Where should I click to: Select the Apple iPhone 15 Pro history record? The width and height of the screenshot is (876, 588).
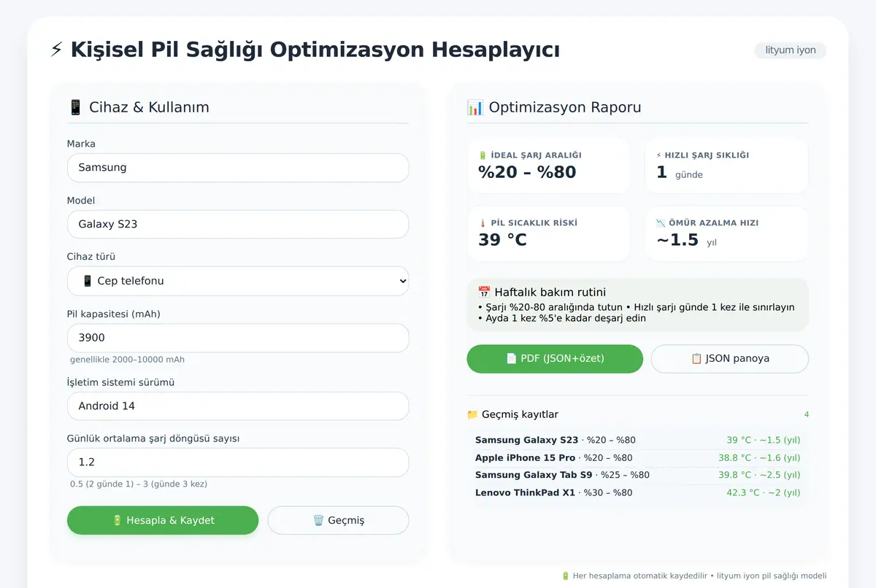638,457
